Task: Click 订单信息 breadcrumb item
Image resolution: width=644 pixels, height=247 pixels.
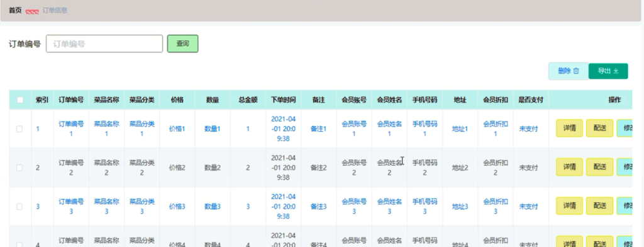Action: pyautogui.click(x=55, y=10)
